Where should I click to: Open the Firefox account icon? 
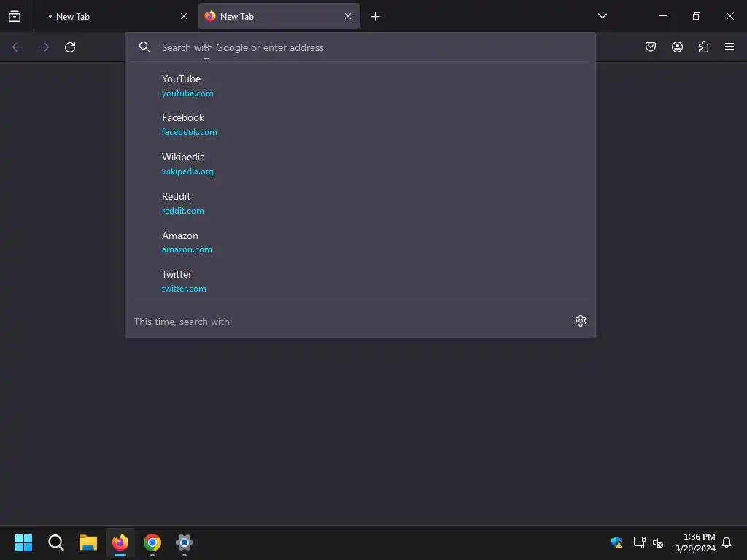677,47
